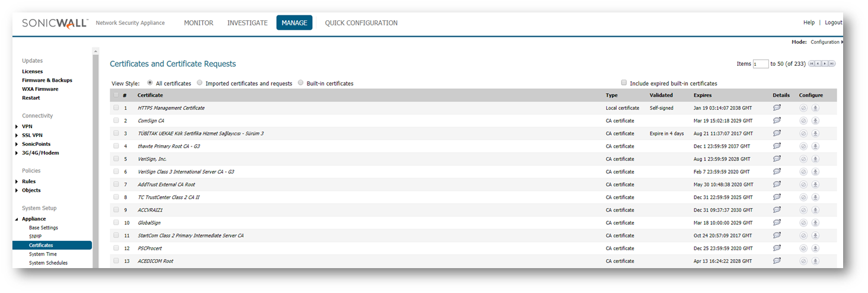Click delete icon for AddTrust External CA Root
868x293 pixels.
[x=803, y=184]
